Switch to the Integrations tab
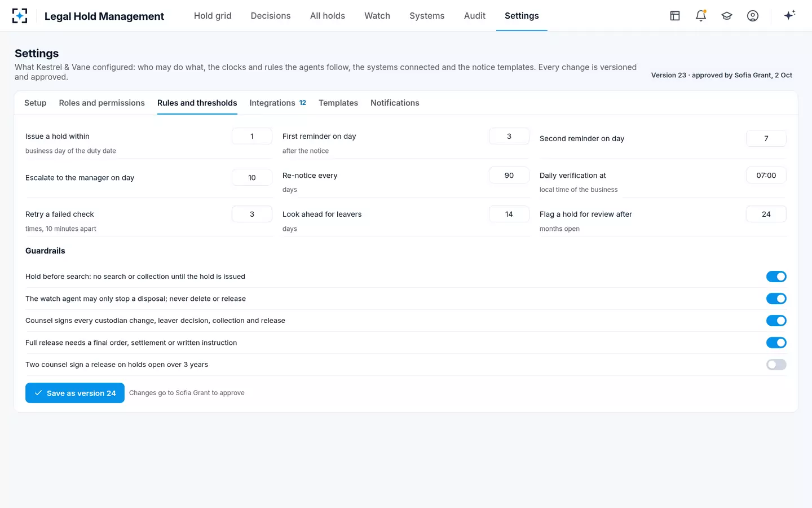Image resolution: width=812 pixels, height=508 pixels. (278, 103)
